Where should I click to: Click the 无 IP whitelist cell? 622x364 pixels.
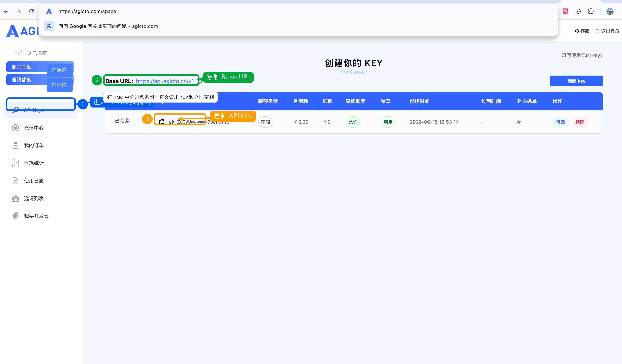tap(519, 122)
